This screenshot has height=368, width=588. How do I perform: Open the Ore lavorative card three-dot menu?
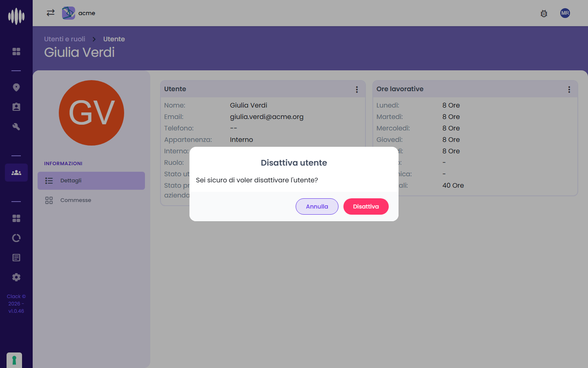point(569,90)
